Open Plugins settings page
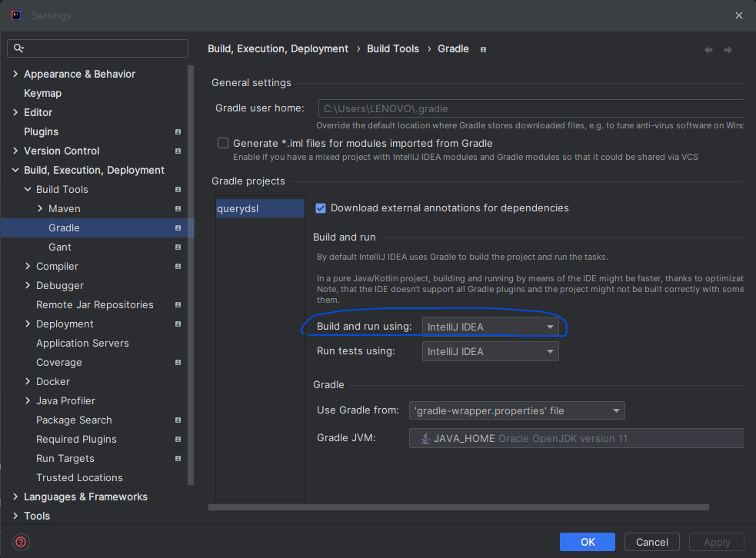This screenshot has width=756, height=558. pyautogui.click(x=41, y=131)
